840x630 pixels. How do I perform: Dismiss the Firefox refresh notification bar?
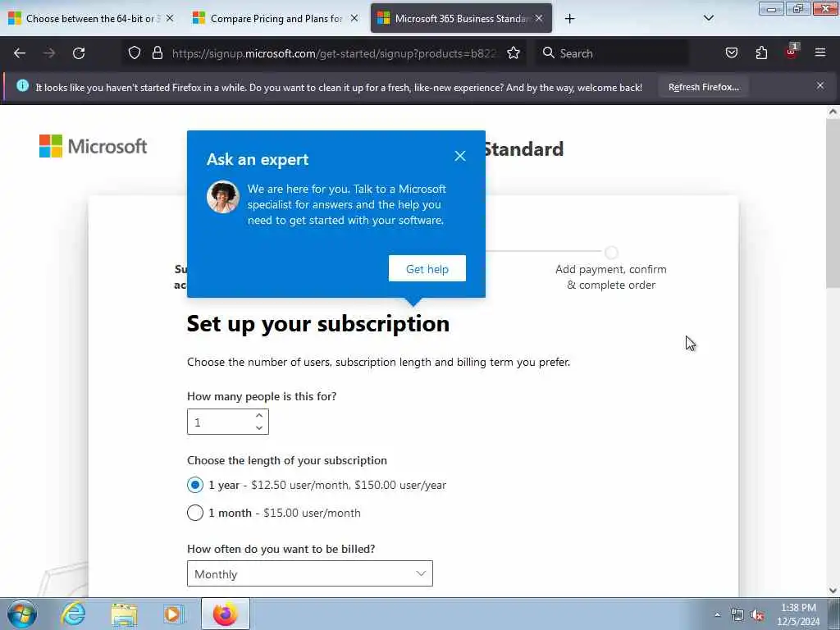[x=819, y=85]
